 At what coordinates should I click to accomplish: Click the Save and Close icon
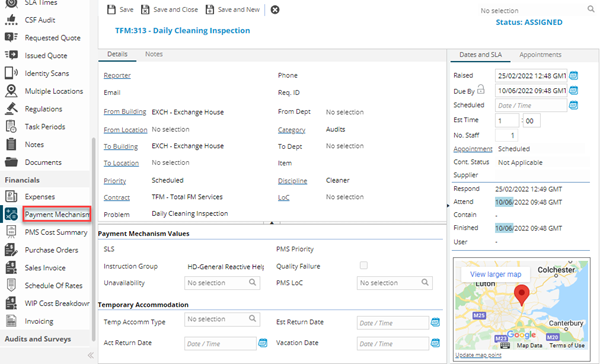click(145, 10)
